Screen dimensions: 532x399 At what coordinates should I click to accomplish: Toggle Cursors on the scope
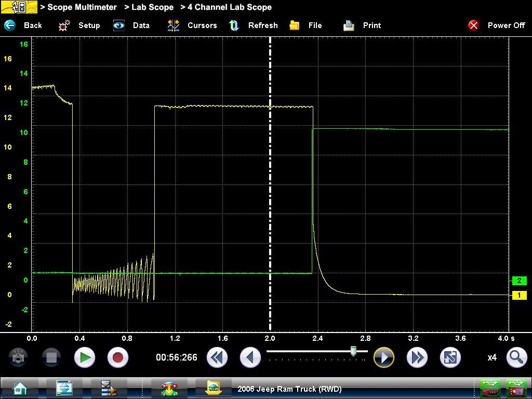(174, 25)
